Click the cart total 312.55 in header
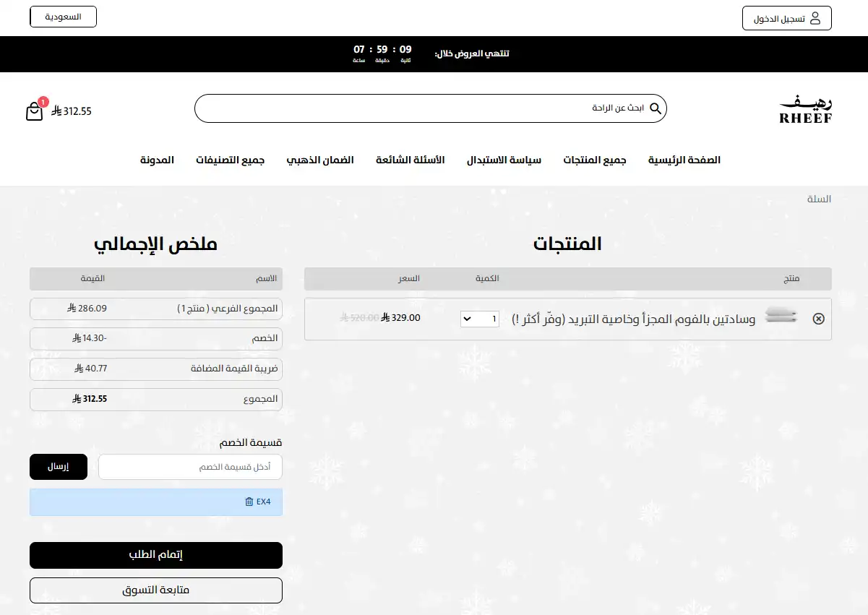 click(x=72, y=111)
